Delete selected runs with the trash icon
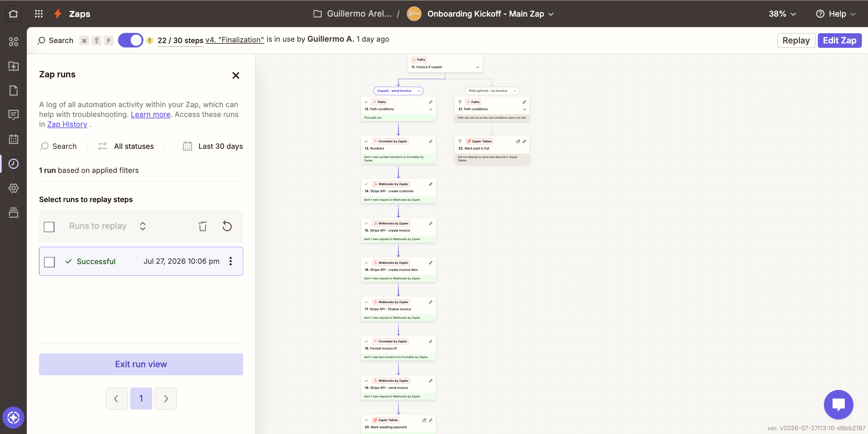 pyautogui.click(x=202, y=226)
